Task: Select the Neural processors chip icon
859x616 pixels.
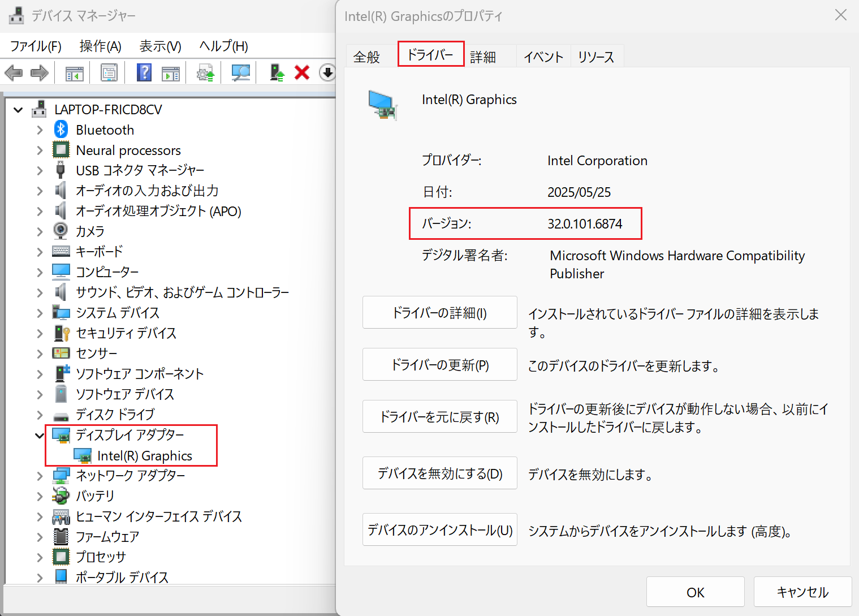Action: click(61, 150)
